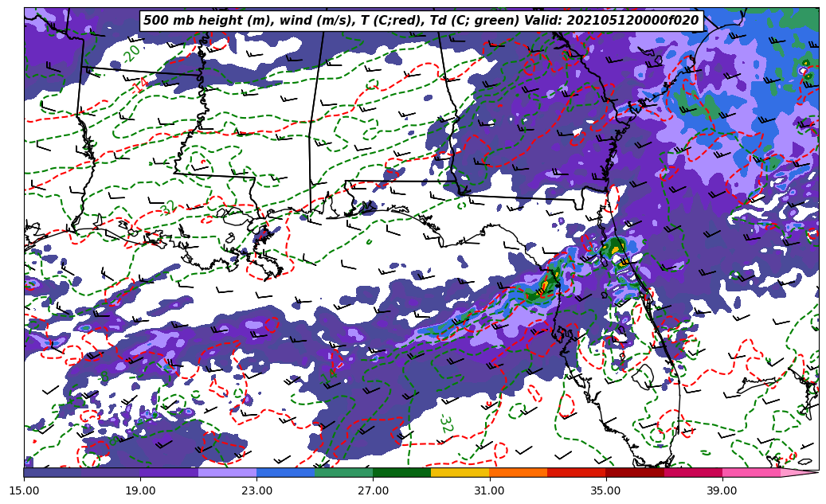
Task: Choose the medium green colorbar segment
Action: pos(343,472)
